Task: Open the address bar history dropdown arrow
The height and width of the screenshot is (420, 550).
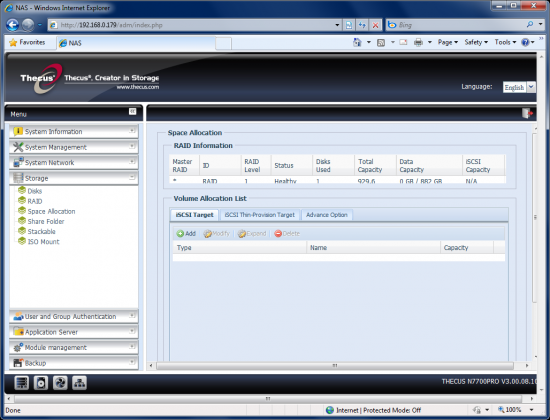Action: pyautogui.click(x=337, y=25)
